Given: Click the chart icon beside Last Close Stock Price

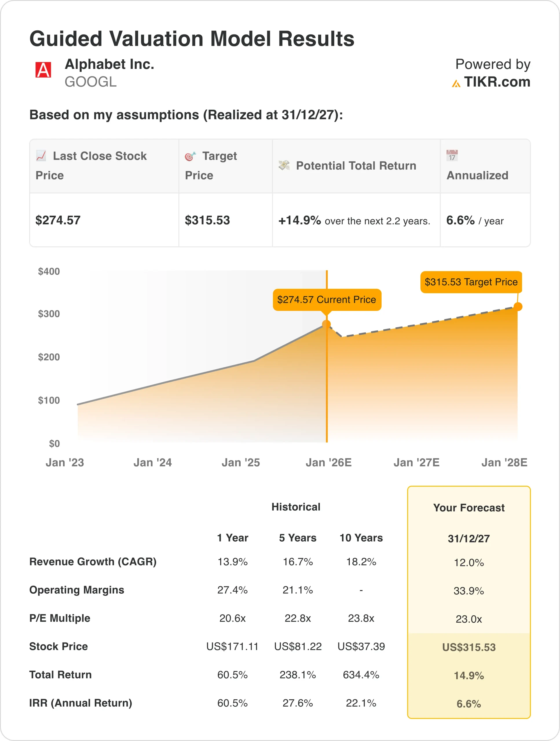Looking at the screenshot, I should (41, 155).
